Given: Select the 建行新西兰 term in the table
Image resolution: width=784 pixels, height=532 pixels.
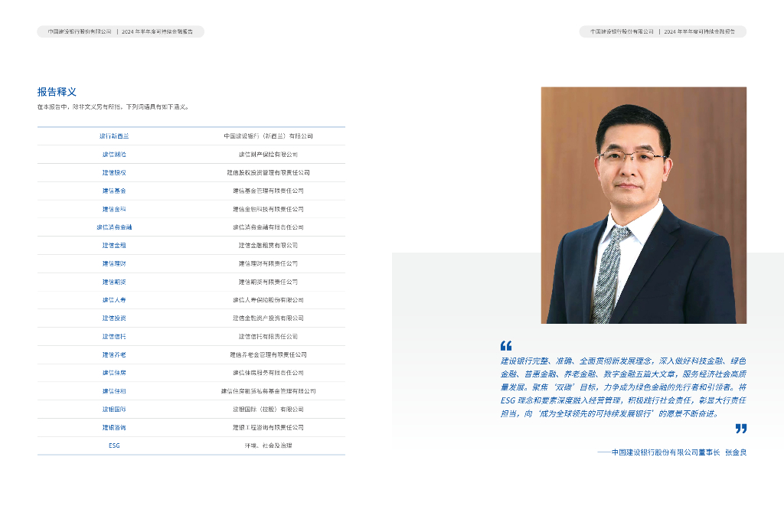Looking at the screenshot, I should [x=114, y=136].
